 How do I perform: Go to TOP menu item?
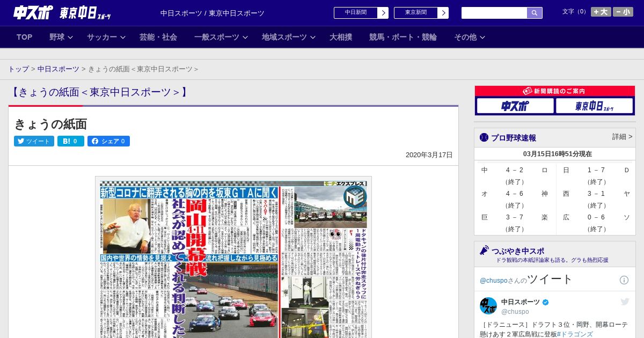click(25, 37)
